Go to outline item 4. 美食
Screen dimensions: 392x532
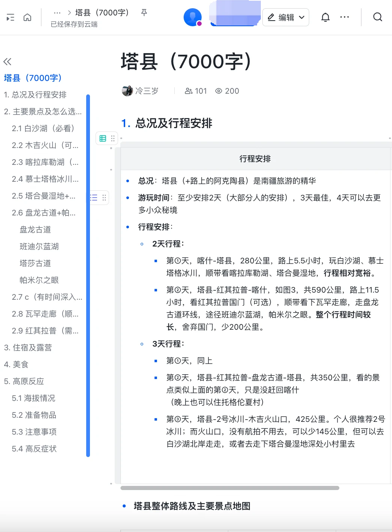[16, 365]
